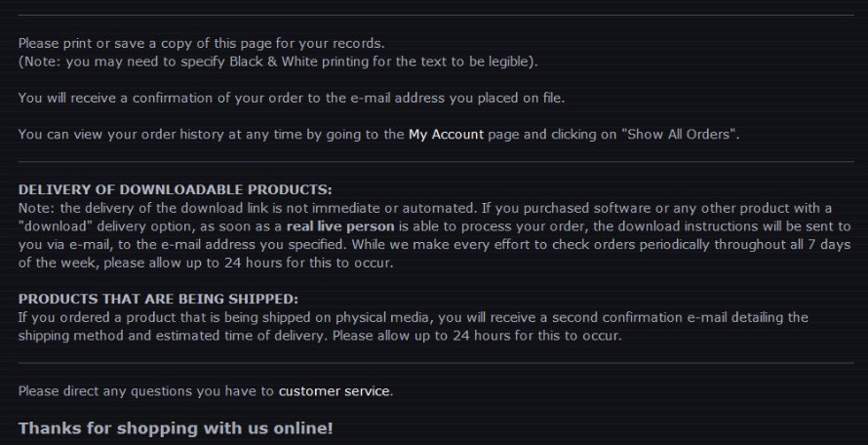Click the "DELIVERY OF DOWNLOADABLE PRODUCTS:" heading
The image size is (868, 445).
176,189
